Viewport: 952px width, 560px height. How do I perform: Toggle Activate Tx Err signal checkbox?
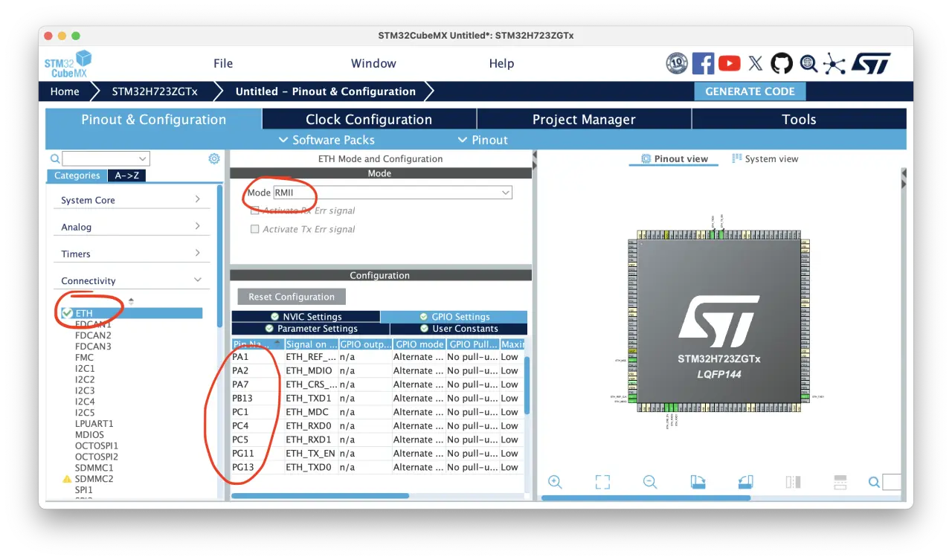(255, 229)
